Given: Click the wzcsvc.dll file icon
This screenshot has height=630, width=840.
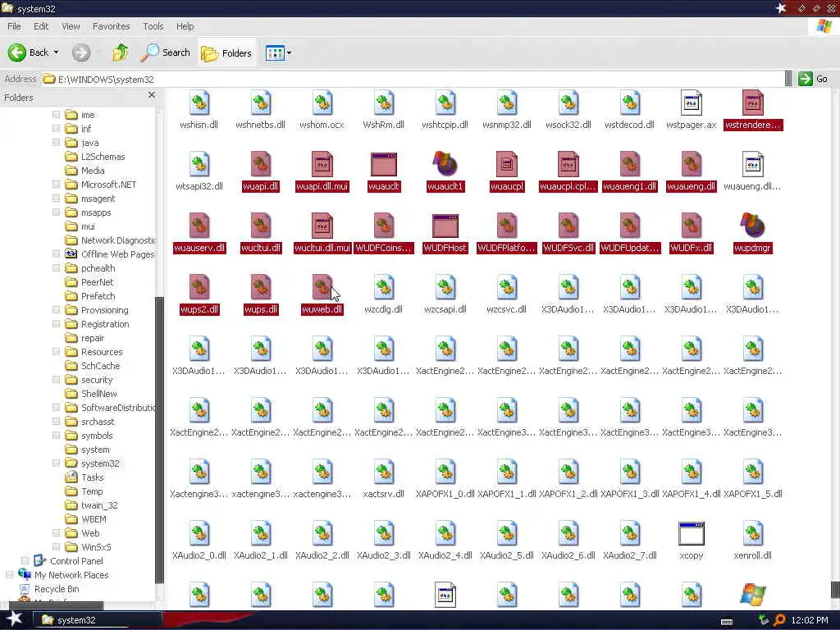Looking at the screenshot, I should pos(507,288).
